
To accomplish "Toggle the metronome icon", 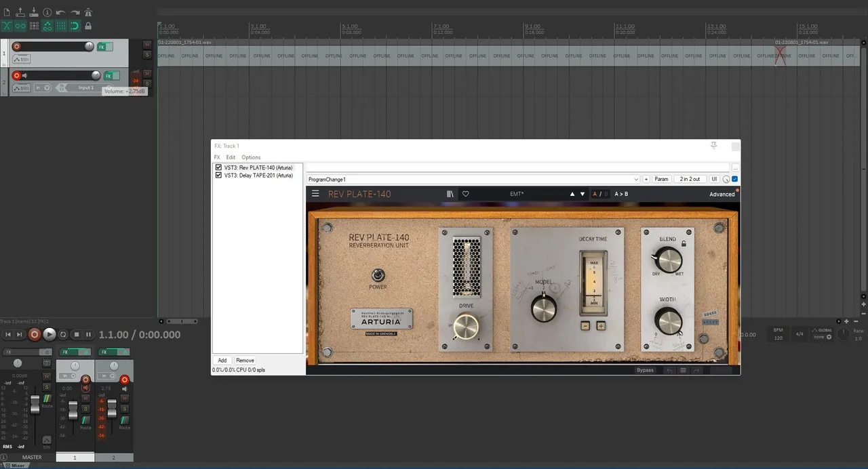I will pos(88,12).
